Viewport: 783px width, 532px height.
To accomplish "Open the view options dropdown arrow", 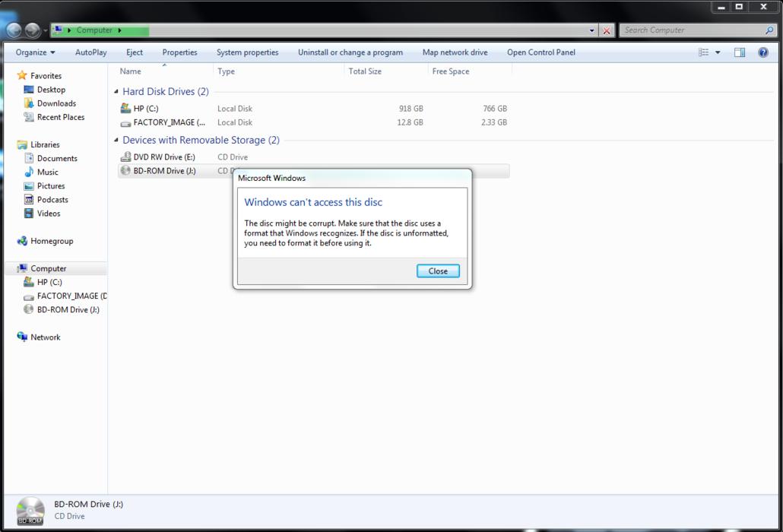I will pyautogui.click(x=718, y=52).
